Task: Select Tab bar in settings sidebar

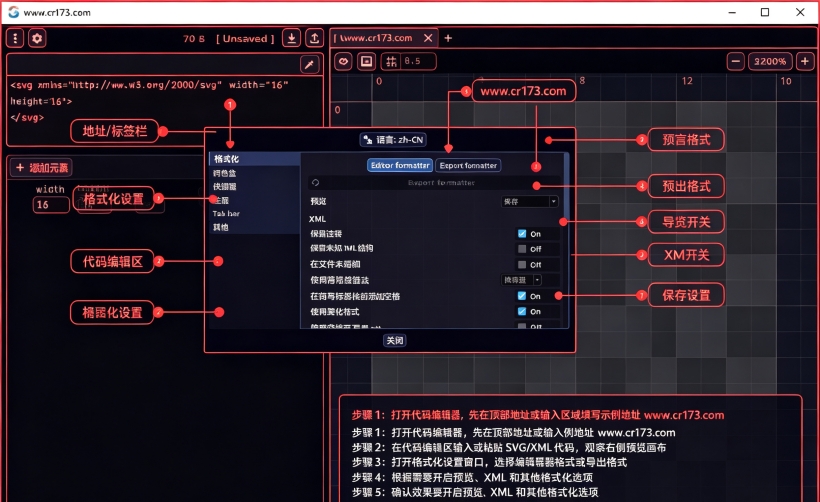Action: click(x=226, y=213)
